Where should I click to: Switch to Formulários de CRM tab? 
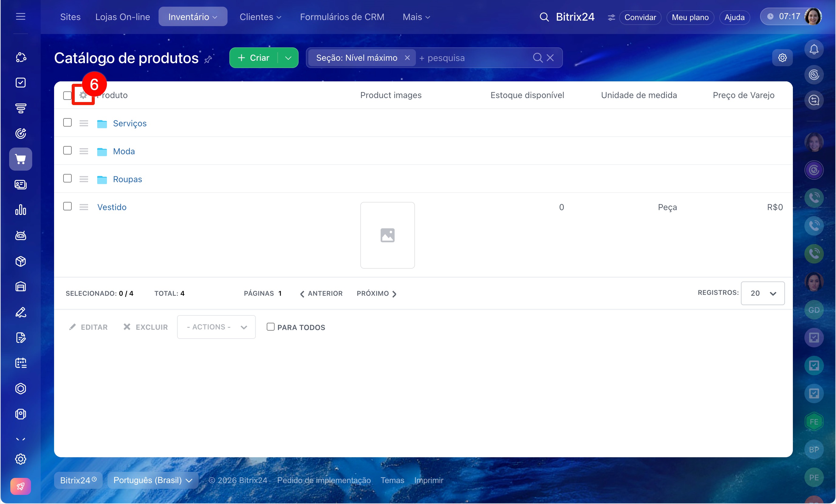coord(342,17)
